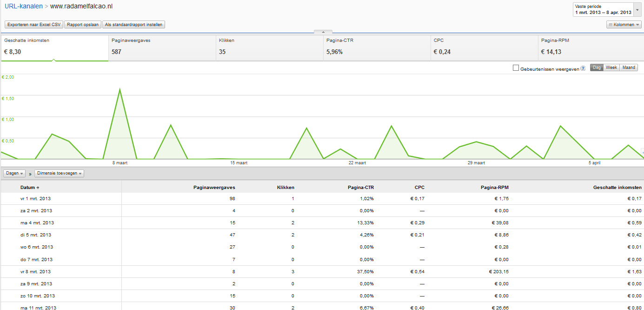Click the € 2,00 y-axis label
Image resolution: width=644 pixels, height=310 pixels.
click(8, 77)
